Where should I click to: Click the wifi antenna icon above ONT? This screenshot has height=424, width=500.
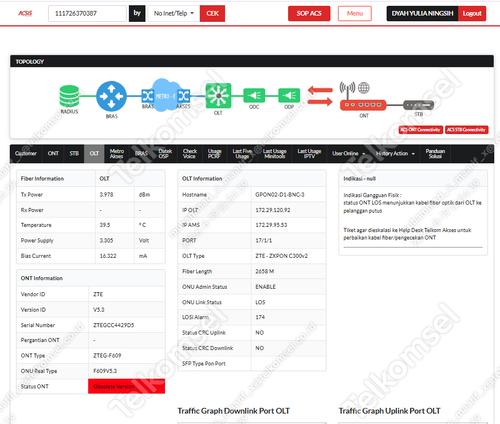[347, 89]
